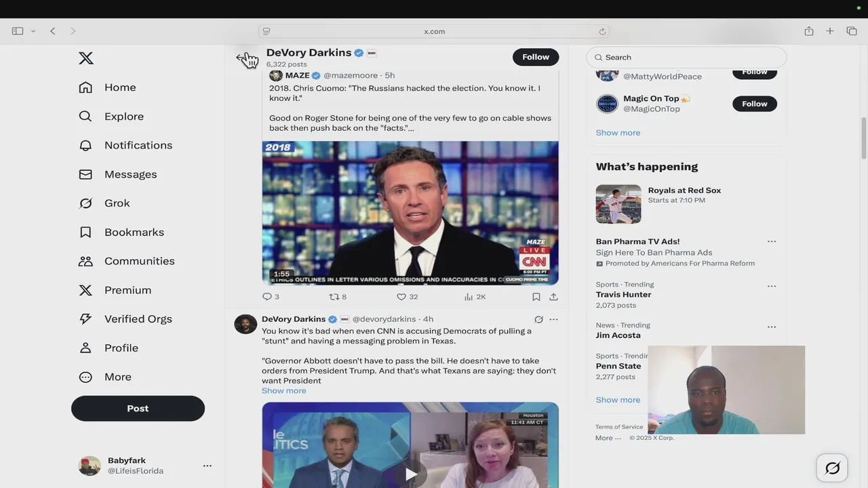Viewport: 868px width, 488px height.
Task: Open Terms of Service link
Action: pos(619,427)
